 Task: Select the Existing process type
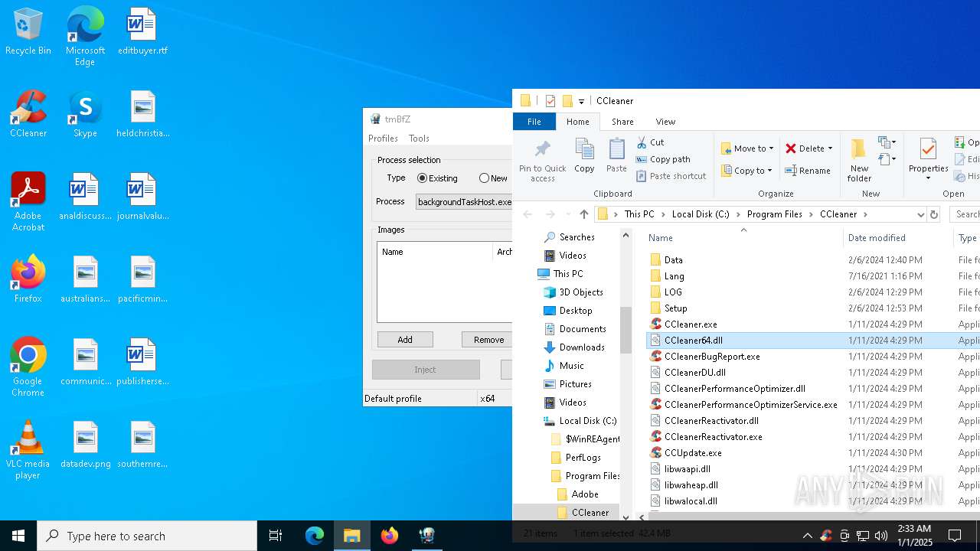point(437,178)
